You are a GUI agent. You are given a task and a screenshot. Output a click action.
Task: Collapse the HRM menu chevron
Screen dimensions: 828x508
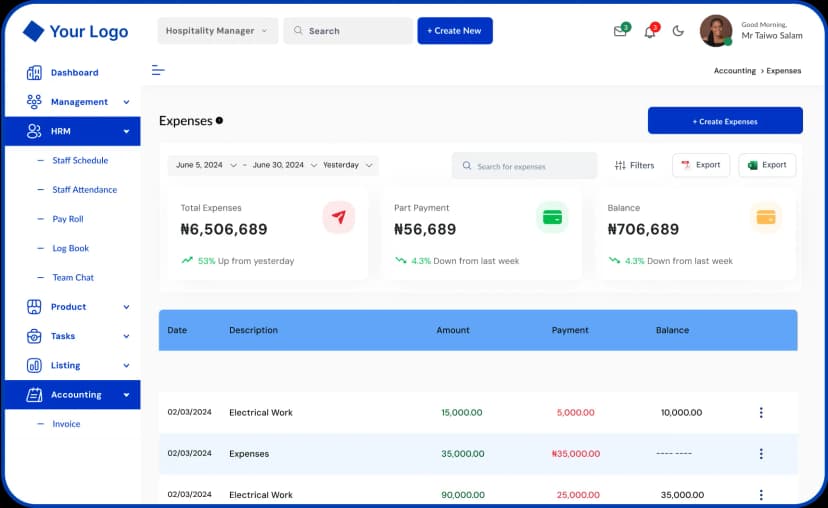click(126, 131)
